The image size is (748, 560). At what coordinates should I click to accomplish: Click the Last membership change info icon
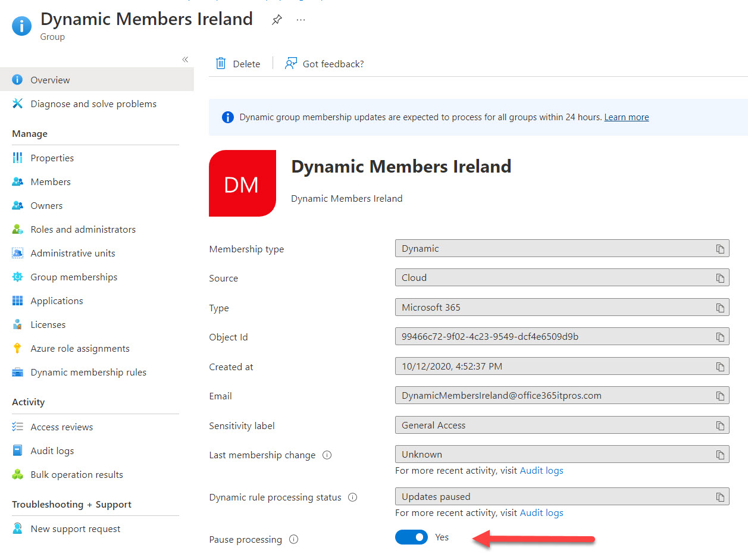point(327,455)
